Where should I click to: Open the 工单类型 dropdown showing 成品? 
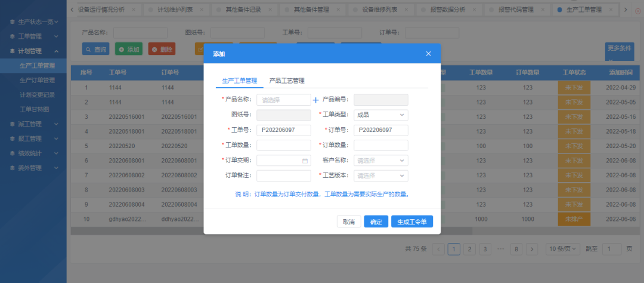[380, 115]
